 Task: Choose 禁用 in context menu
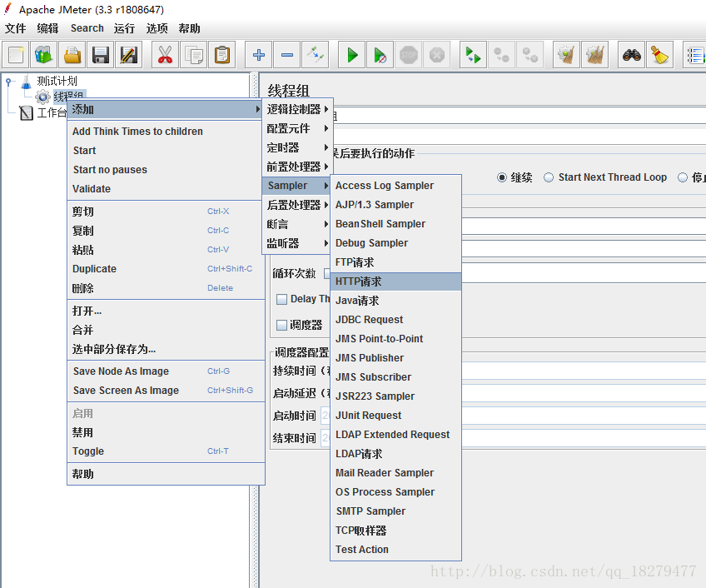pos(166,432)
